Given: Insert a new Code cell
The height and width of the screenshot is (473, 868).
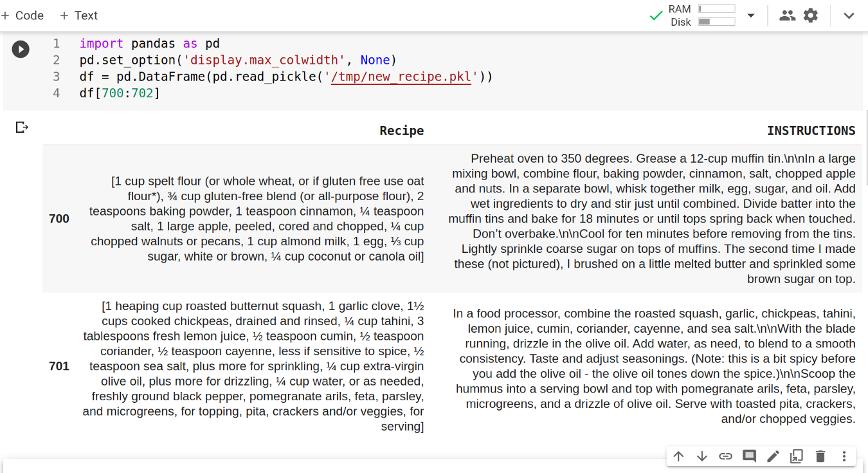Looking at the screenshot, I should click(23, 15).
